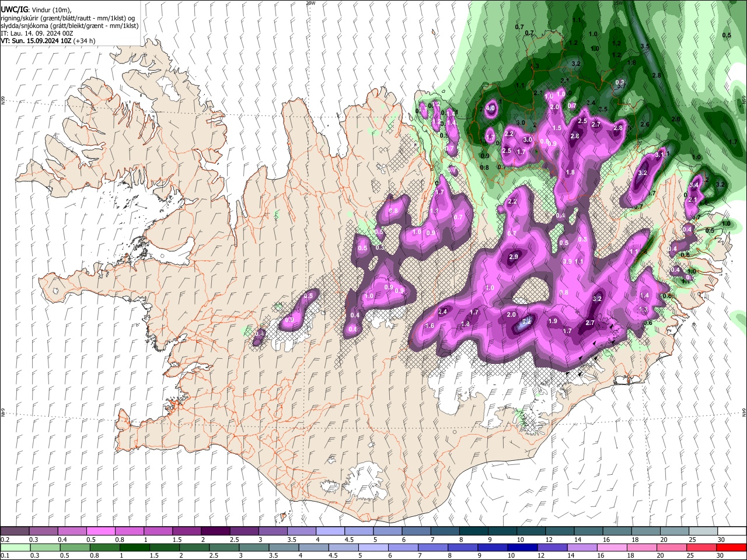Select the 'VT: Sun. 15.09.2024 10Z (+34 h)' line
This screenshot has height=560, width=747.
pos(48,41)
